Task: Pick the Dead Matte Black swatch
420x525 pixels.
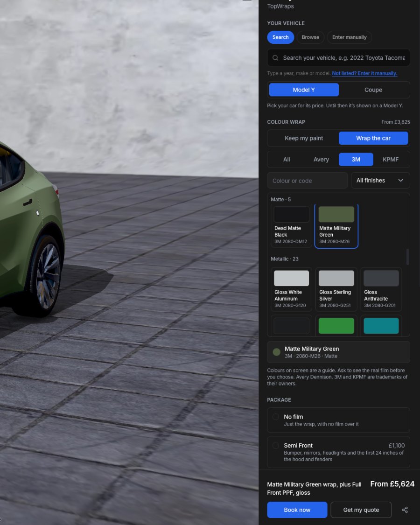Action: (x=291, y=226)
